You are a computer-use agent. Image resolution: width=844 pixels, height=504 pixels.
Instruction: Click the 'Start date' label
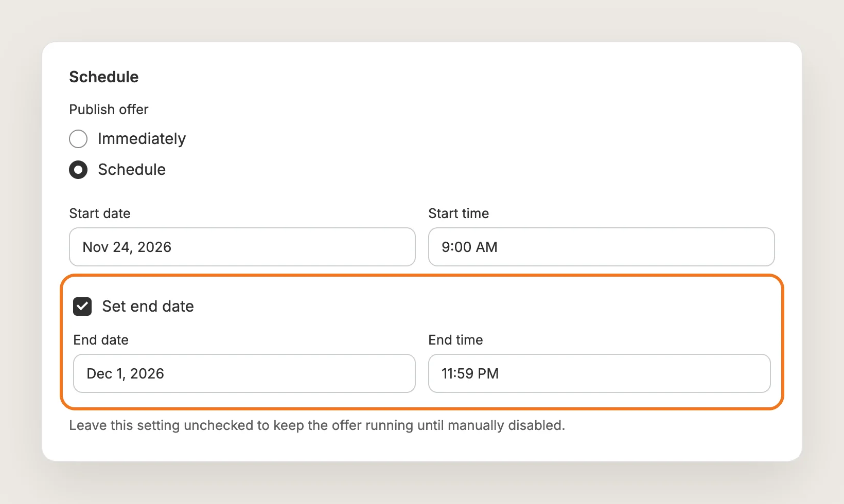pyautogui.click(x=100, y=213)
